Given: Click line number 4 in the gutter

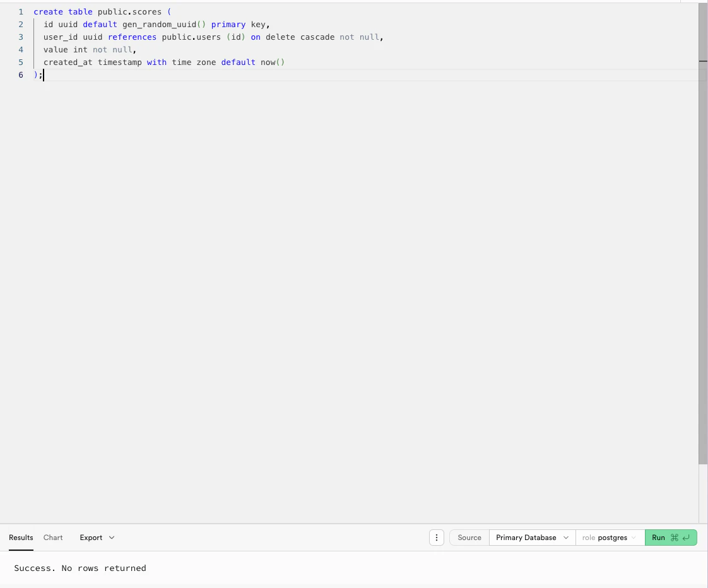Looking at the screenshot, I should tap(21, 50).
